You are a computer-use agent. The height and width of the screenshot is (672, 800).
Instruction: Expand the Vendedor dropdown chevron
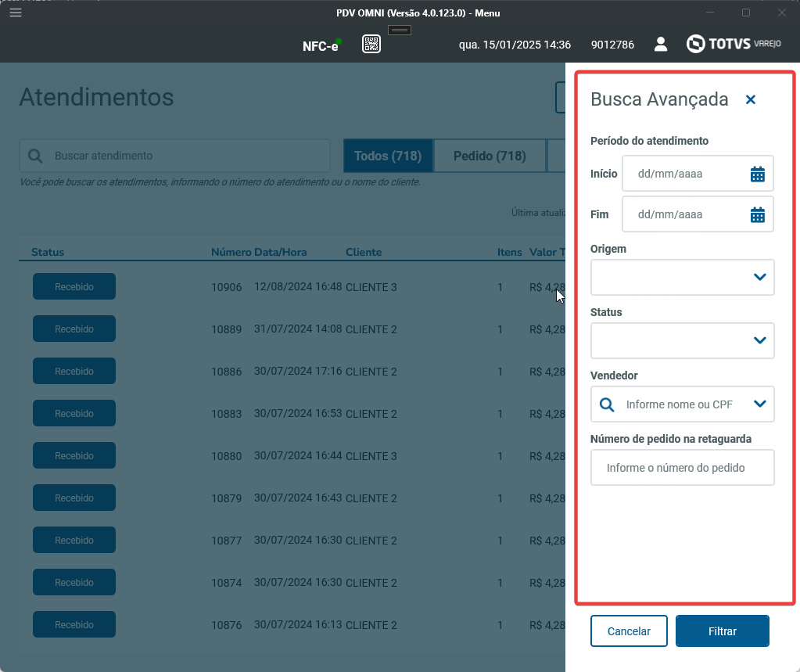click(759, 404)
